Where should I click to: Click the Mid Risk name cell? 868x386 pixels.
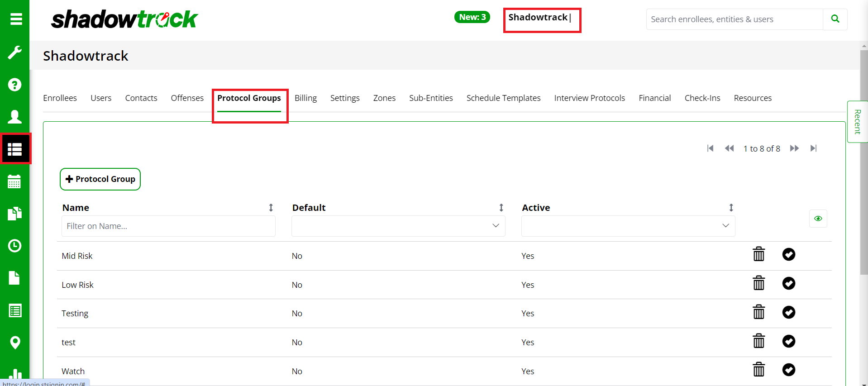pyautogui.click(x=77, y=256)
